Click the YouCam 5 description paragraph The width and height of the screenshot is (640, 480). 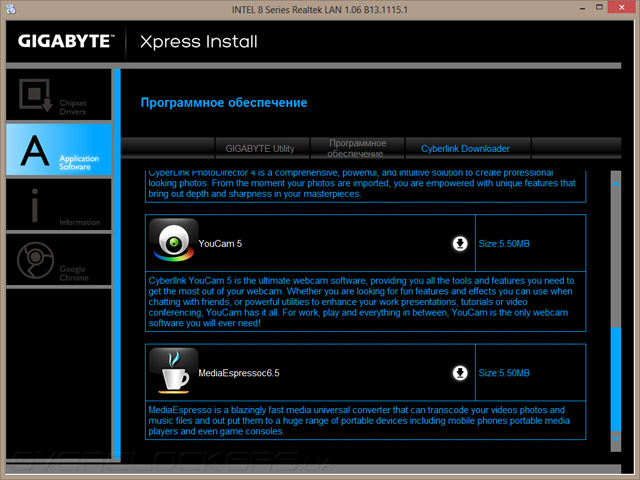pos(362,302)
